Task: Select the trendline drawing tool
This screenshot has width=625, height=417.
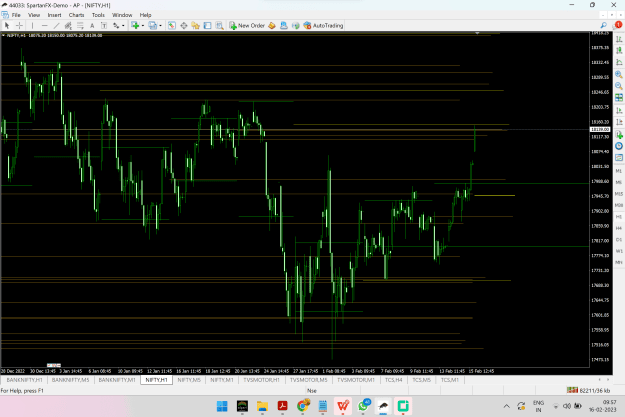Action: point(56,26)
